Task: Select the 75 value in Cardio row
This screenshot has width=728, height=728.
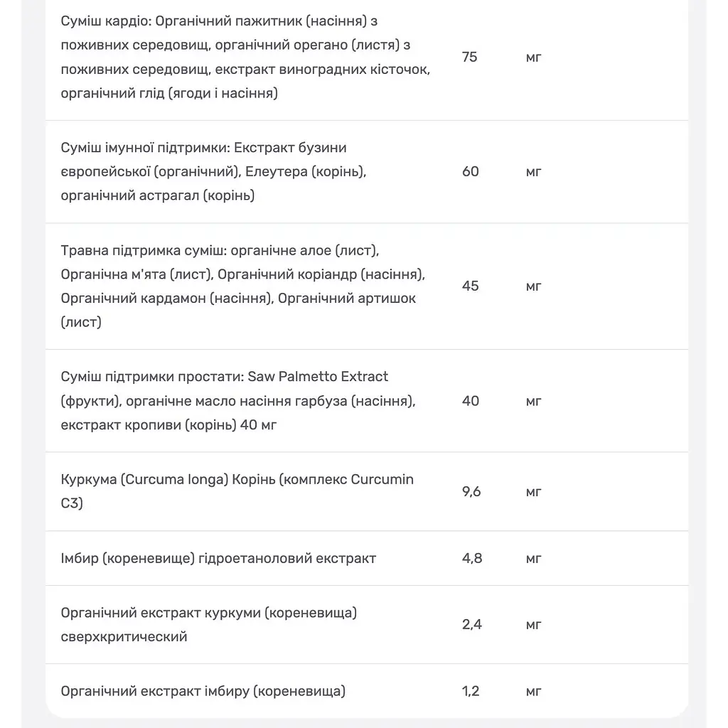Action: (x=469, y=57)
